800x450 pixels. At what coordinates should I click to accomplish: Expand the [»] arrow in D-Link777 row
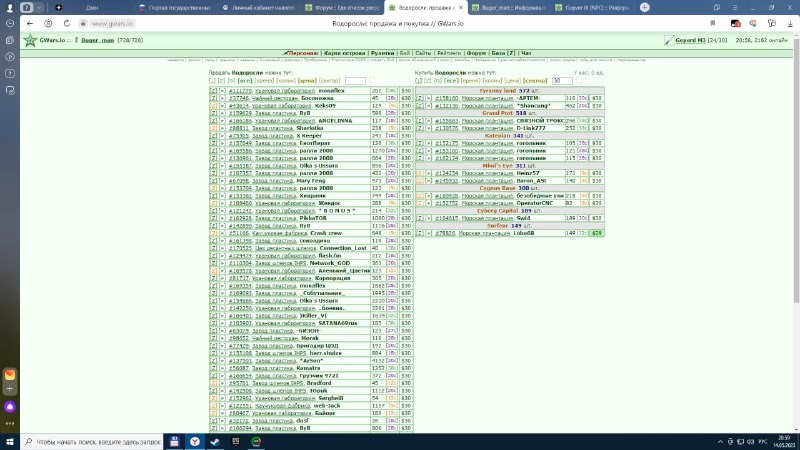(x=429, y=128)
